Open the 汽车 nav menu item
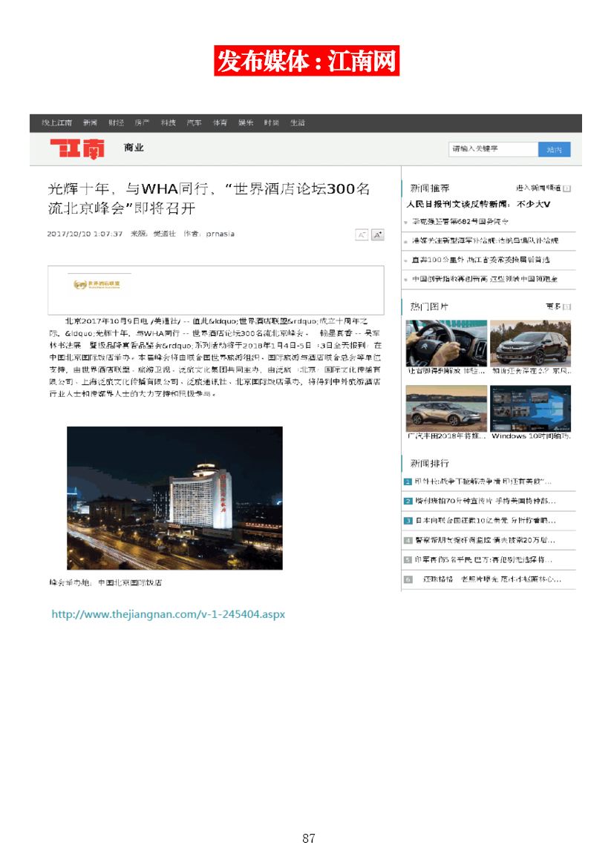 (x=194, y=123)
